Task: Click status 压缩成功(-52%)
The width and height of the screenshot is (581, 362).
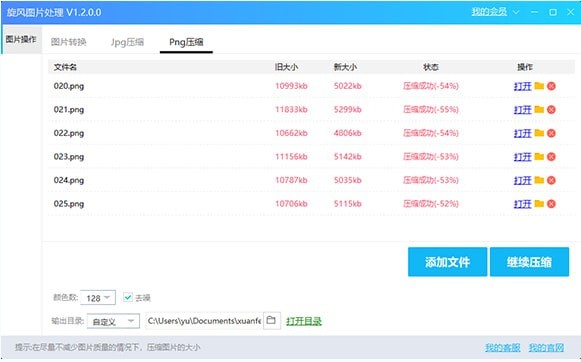Action: tap(431, 204)
